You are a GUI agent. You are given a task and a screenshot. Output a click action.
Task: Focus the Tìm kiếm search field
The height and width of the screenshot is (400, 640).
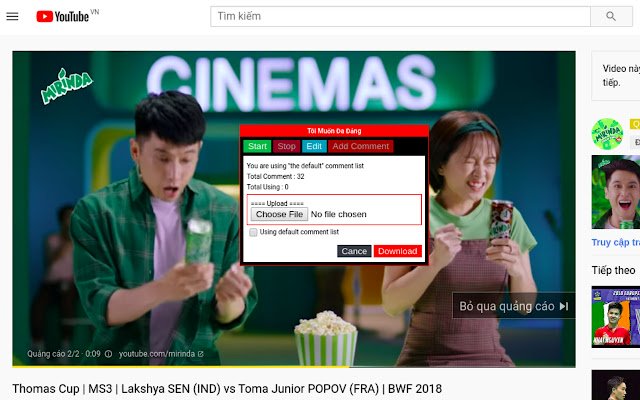[400, 16]
